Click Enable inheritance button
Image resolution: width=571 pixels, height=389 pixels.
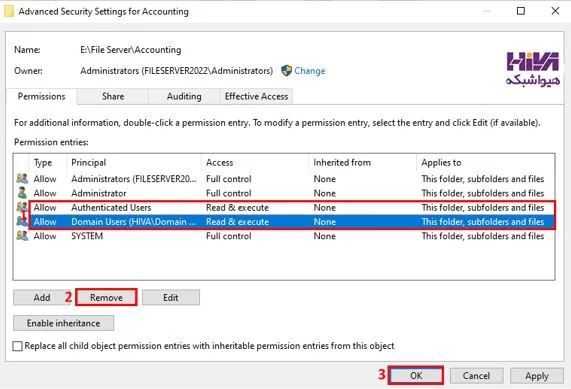(x=63, y=323)
